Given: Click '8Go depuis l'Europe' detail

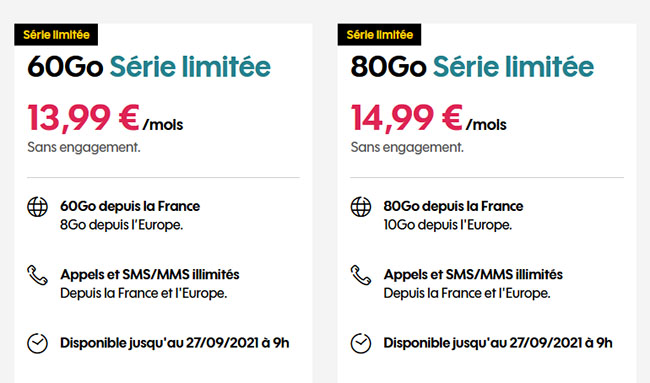Looking at the screenshot, I should 121,225.
